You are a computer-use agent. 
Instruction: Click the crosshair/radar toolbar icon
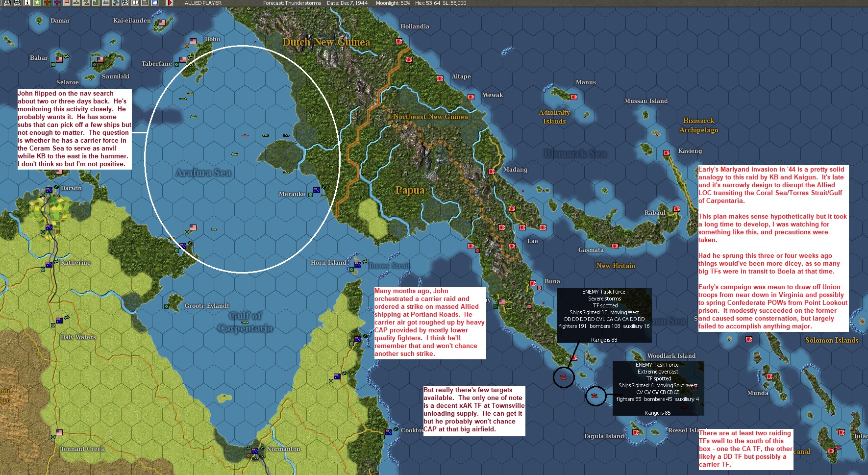(x=125, y=2)
